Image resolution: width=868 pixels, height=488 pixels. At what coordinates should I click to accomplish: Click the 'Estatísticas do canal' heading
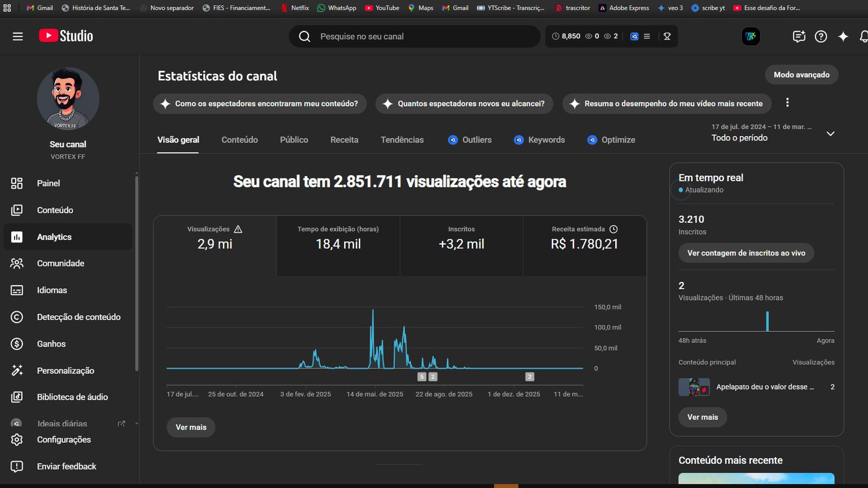click(217, 76)
